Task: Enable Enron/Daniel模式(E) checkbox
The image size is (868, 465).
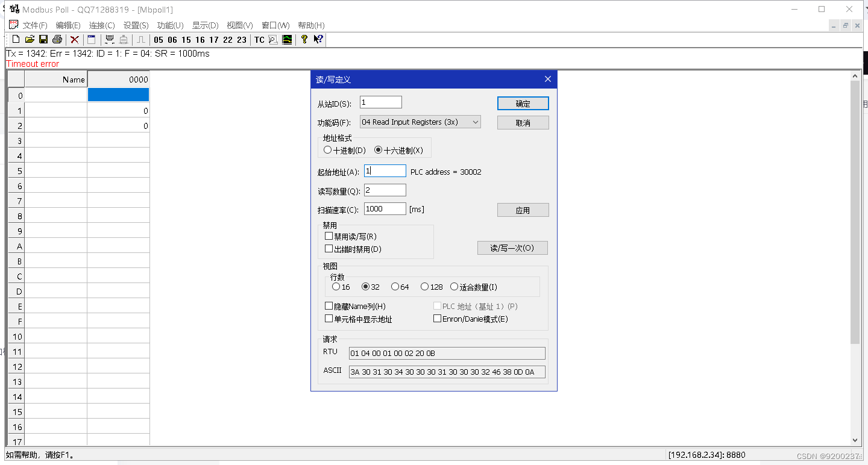Action: pyautogui.click(x=471, y=319)
